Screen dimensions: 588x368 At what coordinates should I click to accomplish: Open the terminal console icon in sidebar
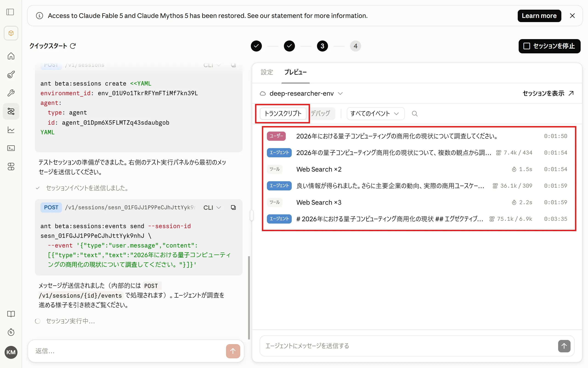tap(11, 148)
